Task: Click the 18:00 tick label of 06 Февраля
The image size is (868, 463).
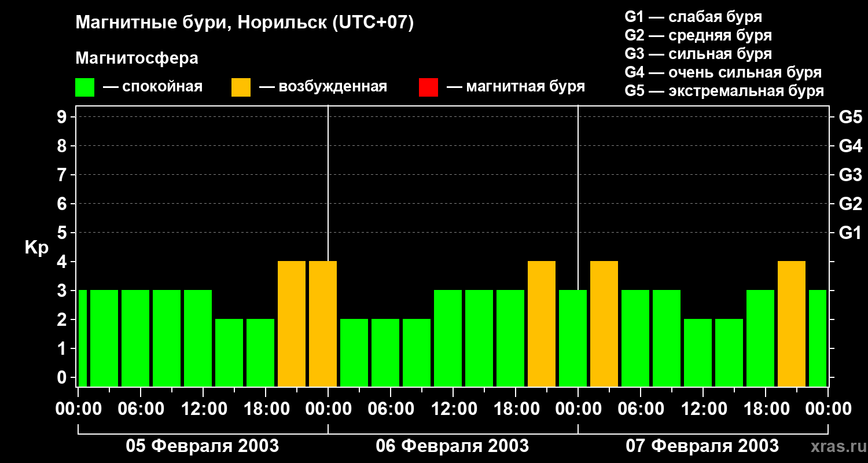Action: click(x=516, y=409)
